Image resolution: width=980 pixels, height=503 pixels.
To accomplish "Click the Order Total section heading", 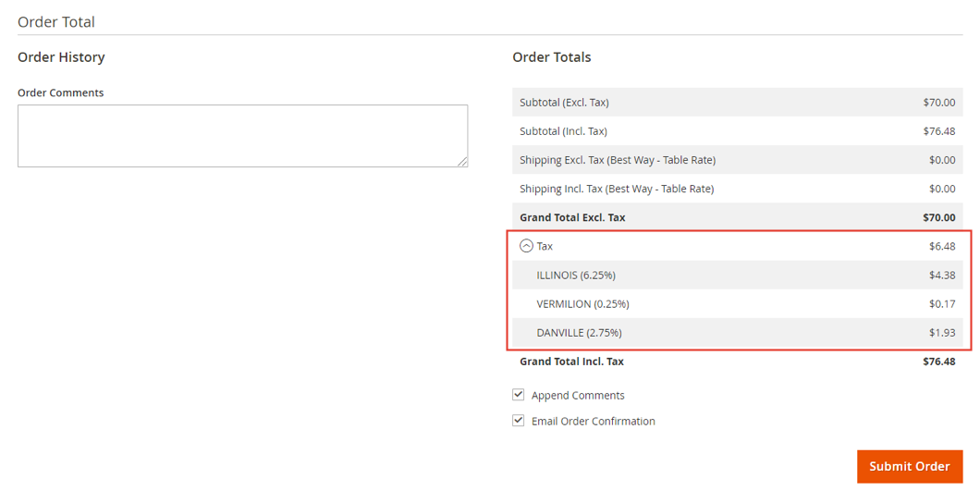I will [56, 22].
